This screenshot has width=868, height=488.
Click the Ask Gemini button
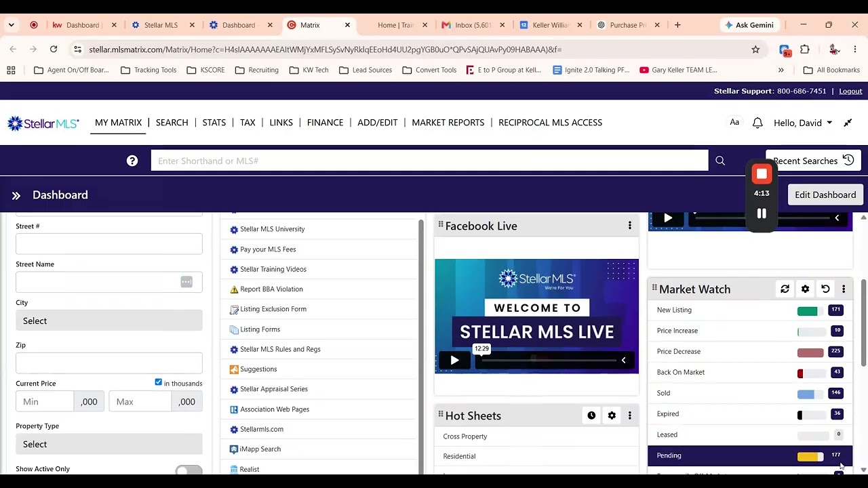coord(749,25)
